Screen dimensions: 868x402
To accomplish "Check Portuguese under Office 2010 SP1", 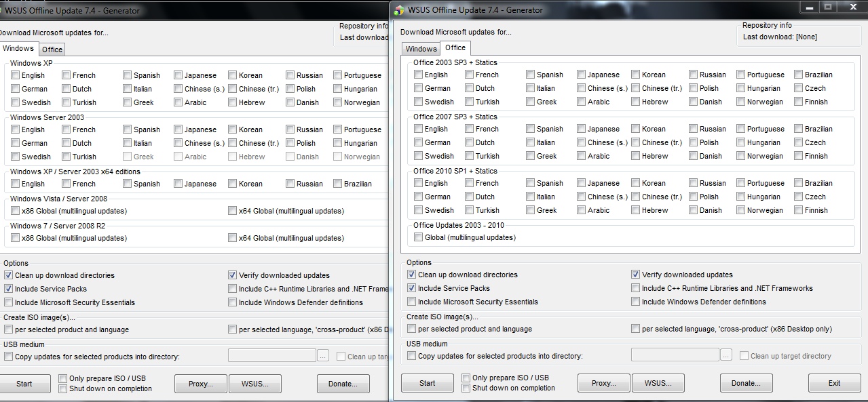I will pos(741,183).
